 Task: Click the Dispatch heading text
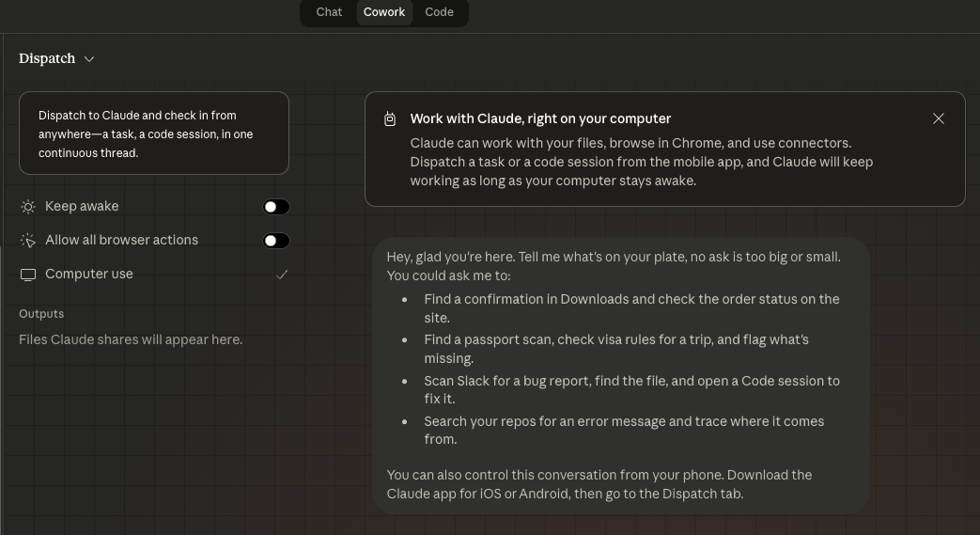point(47,58)
